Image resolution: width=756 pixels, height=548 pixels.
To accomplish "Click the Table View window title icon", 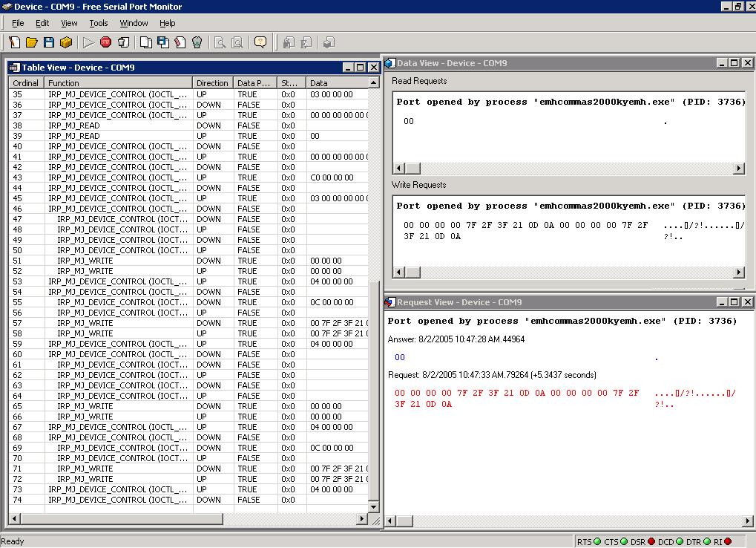I will [14, 68].
